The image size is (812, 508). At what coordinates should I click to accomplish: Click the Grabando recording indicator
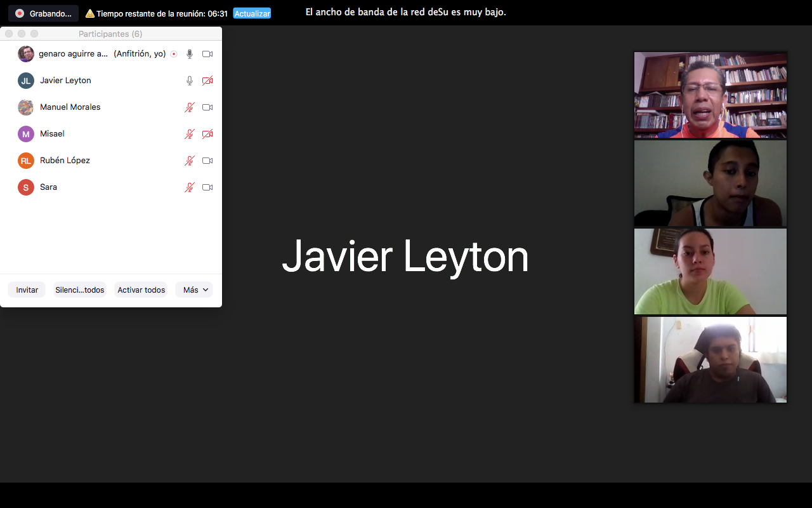[x=43, y=13]
